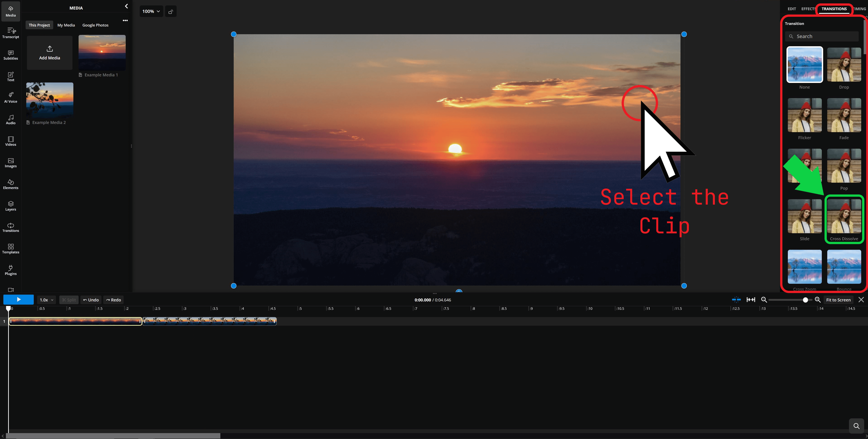The image size is (868, 439).
Task: Open the canvas zoom percentage dropdown
Action: pos(151,11)
